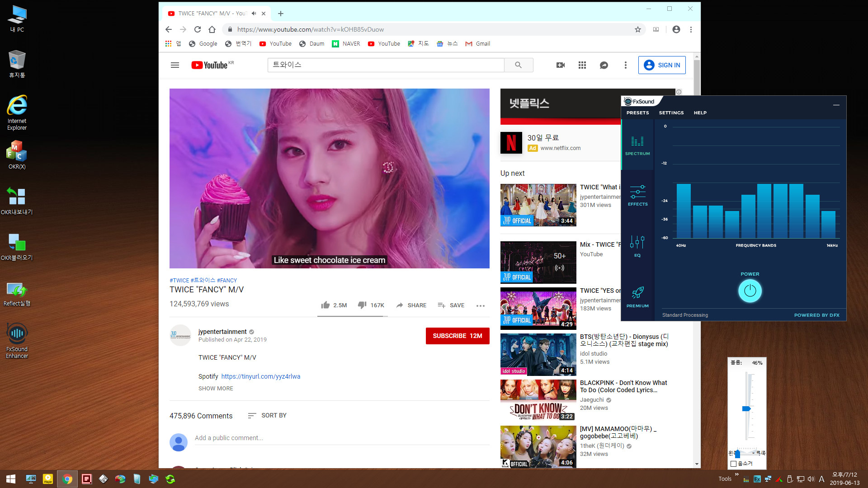Open the YouTube hamburger guide menu
This screenshot has width=868, height=488.
click(x=175, y=65)
